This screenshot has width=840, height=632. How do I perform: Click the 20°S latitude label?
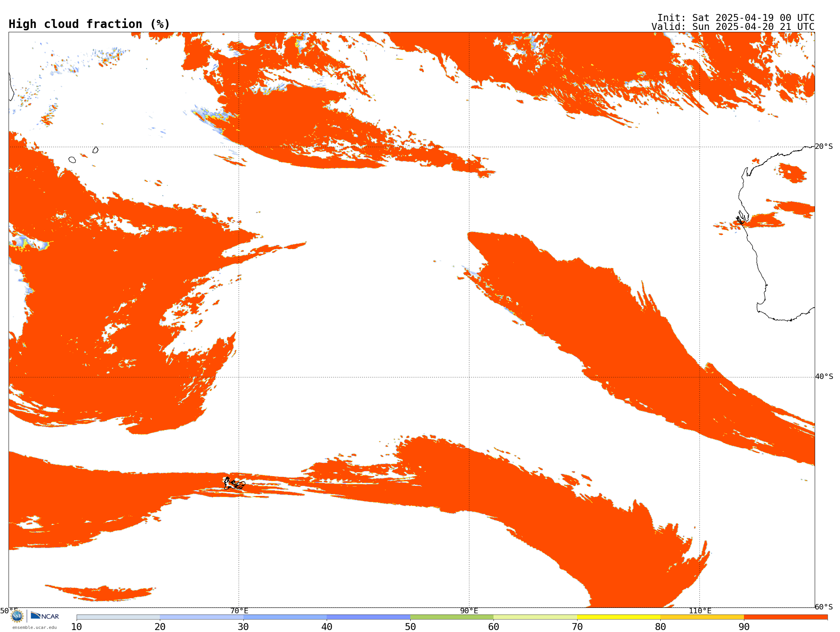pos(824,147)
